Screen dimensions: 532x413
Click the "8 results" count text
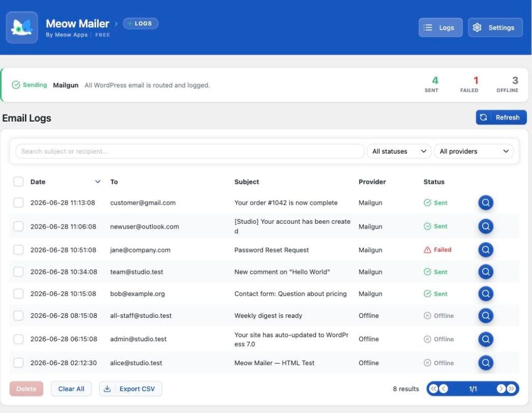pyautogui.click(x=406, y=389)
